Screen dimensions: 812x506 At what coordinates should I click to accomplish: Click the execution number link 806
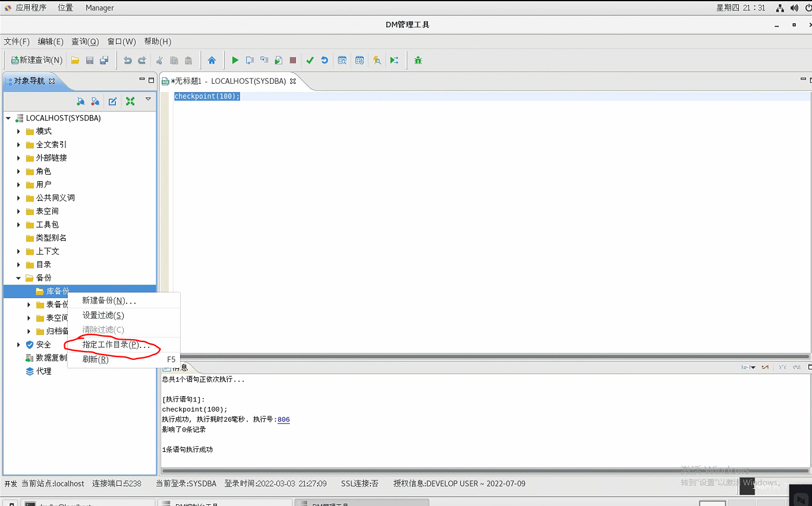tap(284, 419)
